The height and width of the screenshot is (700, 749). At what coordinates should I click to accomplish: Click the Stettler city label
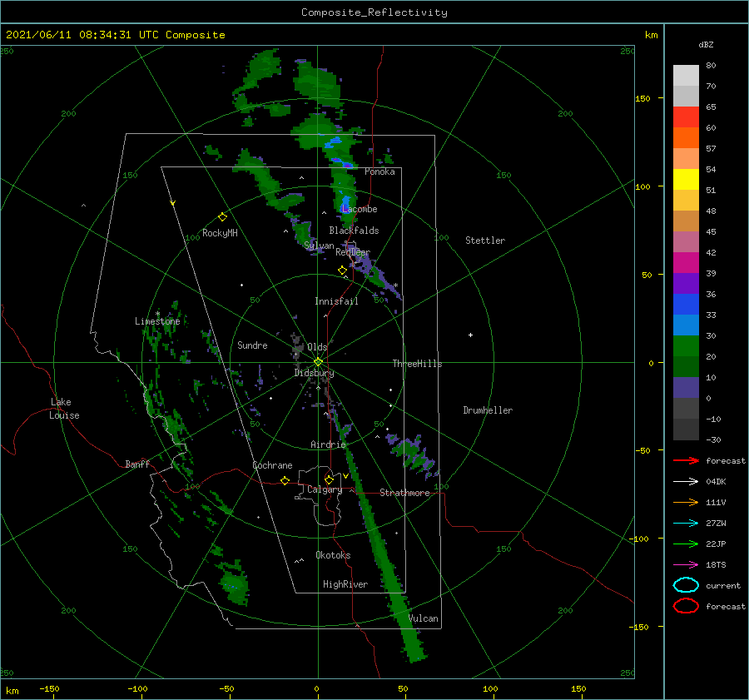(485, 241)
